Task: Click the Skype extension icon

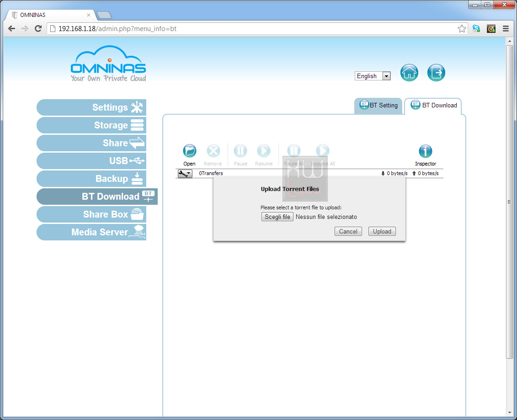Action: click(x=476, y=29)
